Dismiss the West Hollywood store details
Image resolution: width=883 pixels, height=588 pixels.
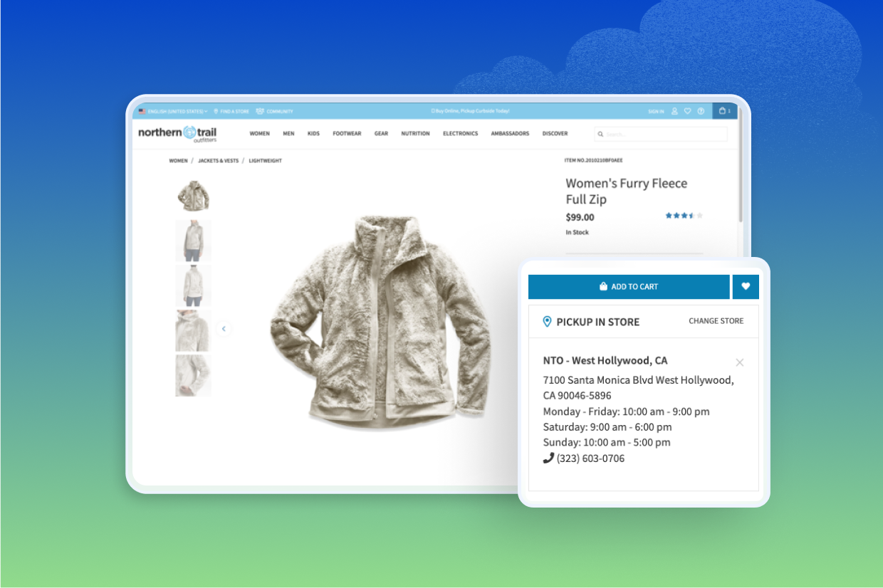coord(739,362)
